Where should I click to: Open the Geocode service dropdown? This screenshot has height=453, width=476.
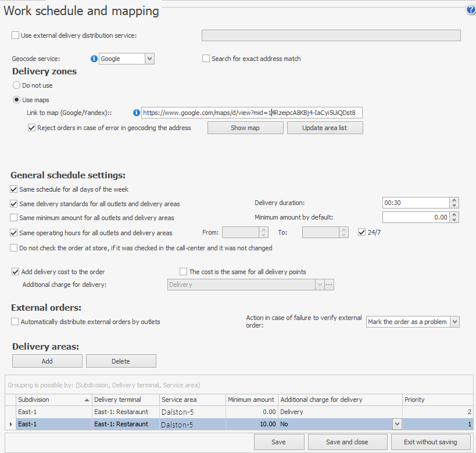[149, 59]
